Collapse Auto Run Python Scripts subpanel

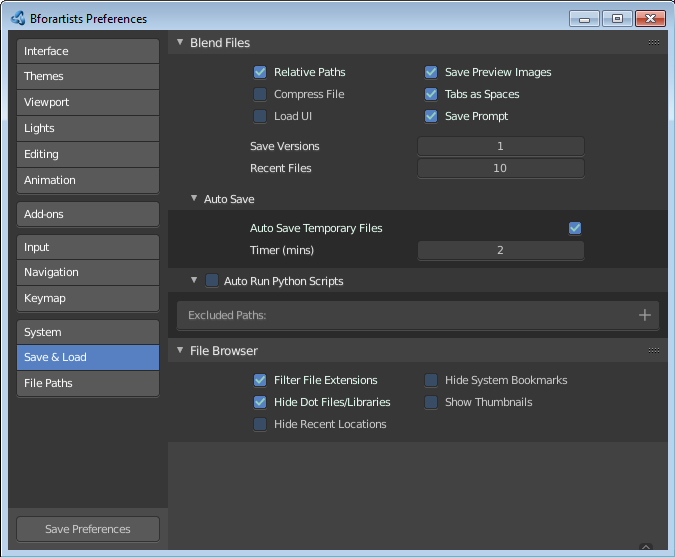click(x=194, y=280)
